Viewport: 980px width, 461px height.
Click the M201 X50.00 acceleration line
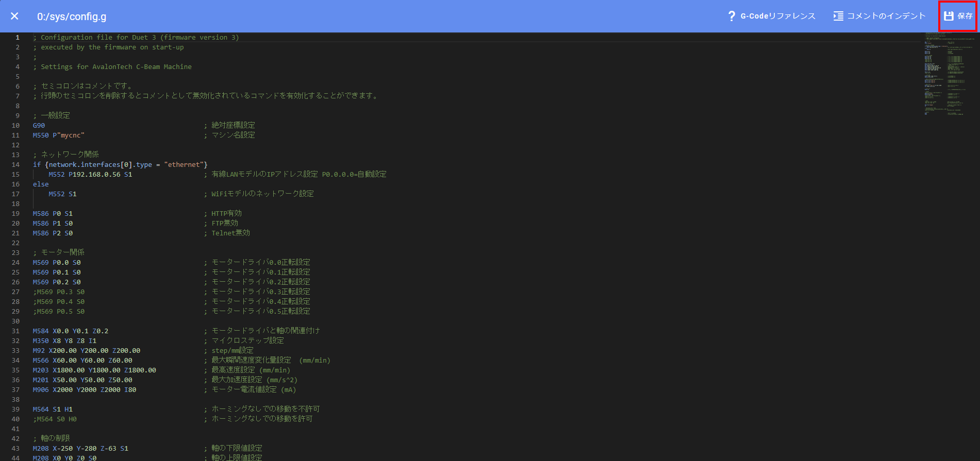coord(82,380)
